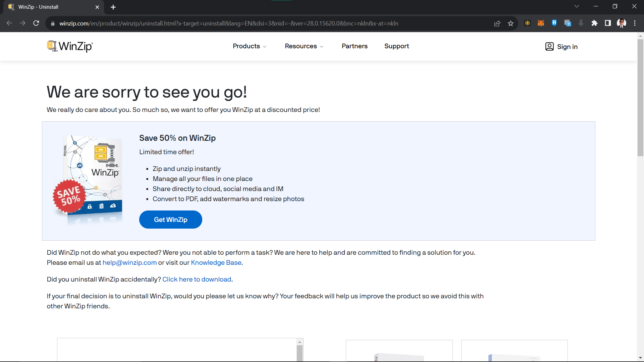Bookmark the page with the star icon
The height and width of the screenshot is (362, 644).
(x=511, y=23)
